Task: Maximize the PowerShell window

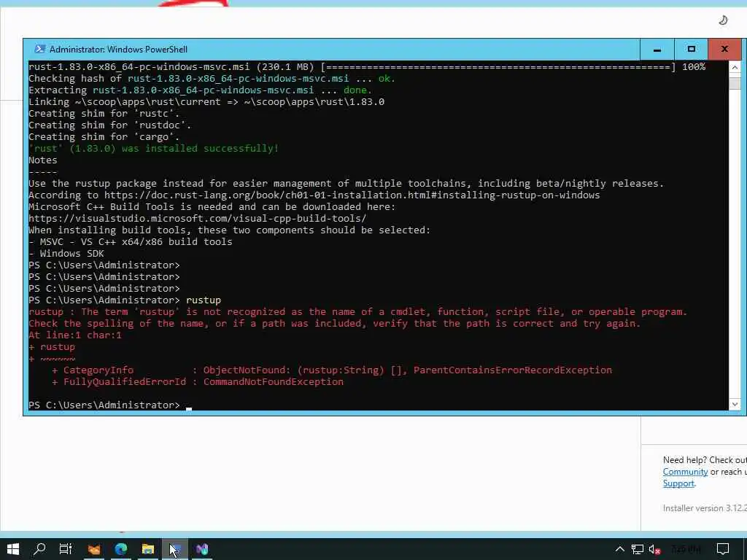Action: (x=692, y=49)
